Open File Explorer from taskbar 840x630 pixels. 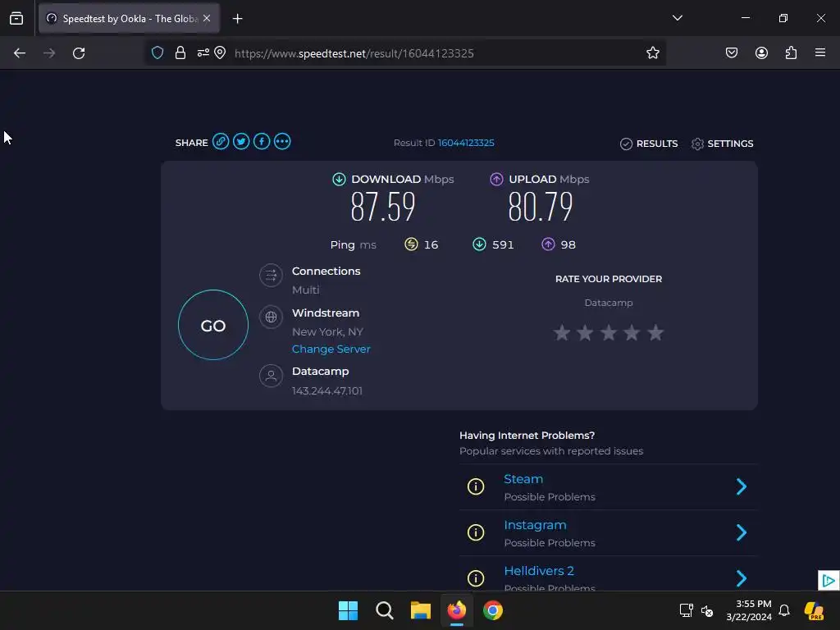421,610
